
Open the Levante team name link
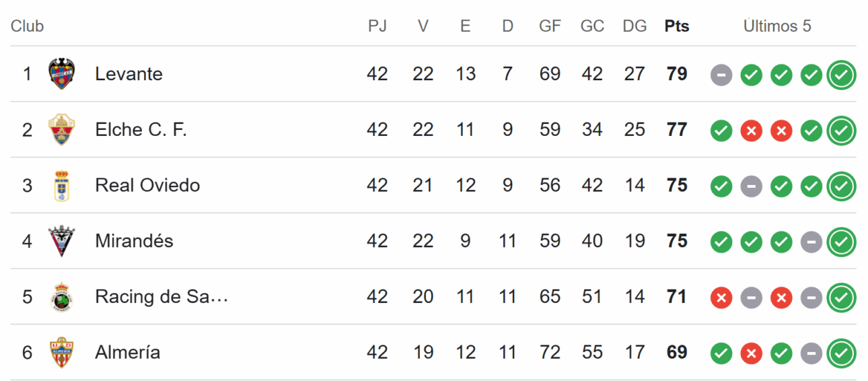click(129, 73)
